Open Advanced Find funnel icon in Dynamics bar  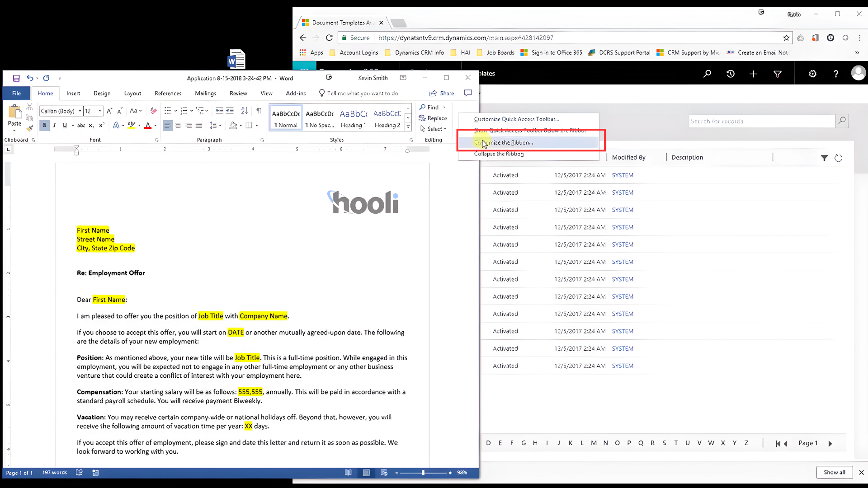(778, 74)
